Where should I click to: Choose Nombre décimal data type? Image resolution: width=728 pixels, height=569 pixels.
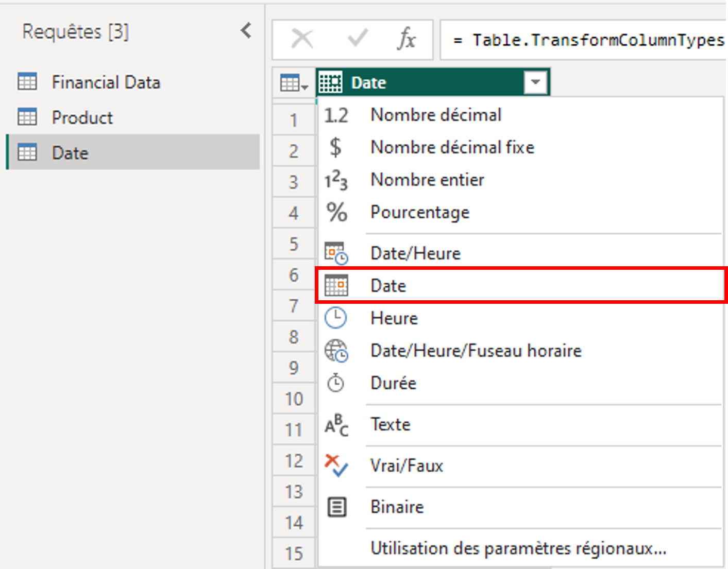pyautogui.click(x=436, y=115)
